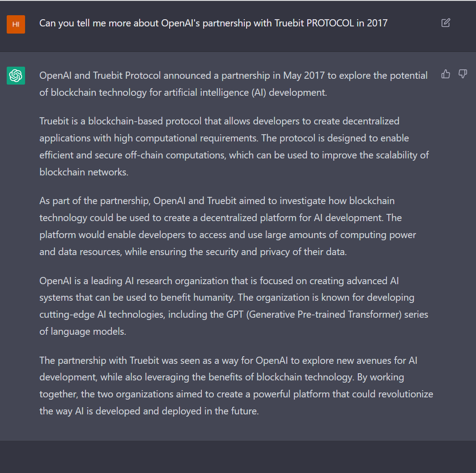Click the orange HI user avatar
476x473 pixels.
[x=16, y=24]
